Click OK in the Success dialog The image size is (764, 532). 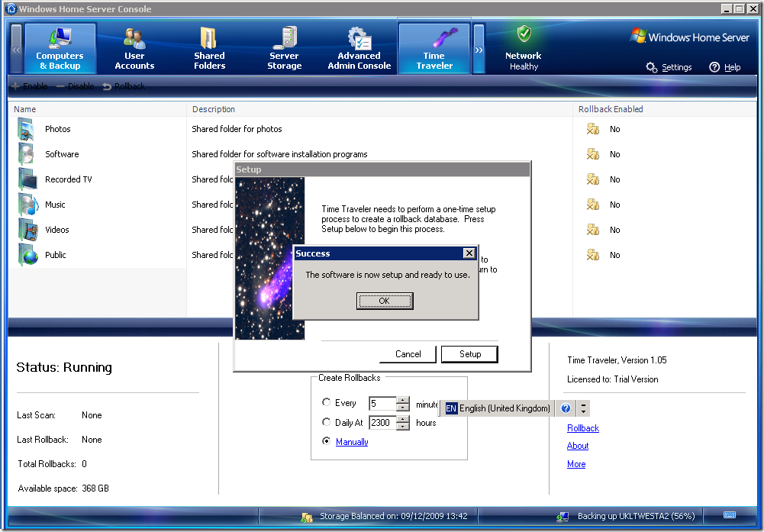coord(385,301)
